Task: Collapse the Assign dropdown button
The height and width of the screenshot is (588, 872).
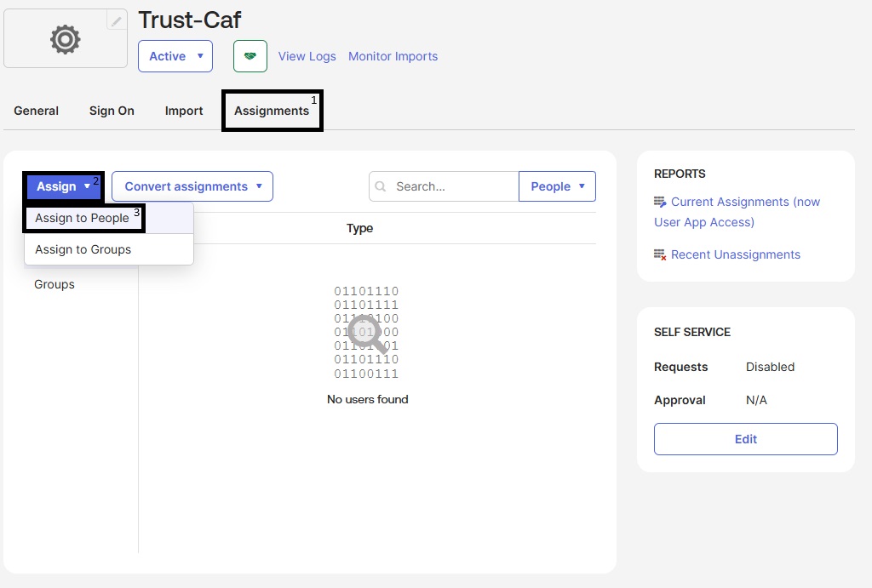Action: click(x=63, y=186)
